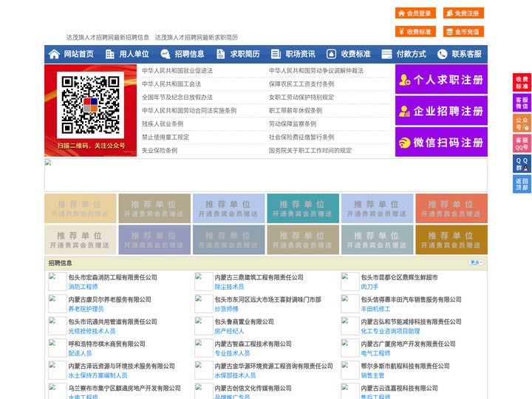
Task: Open 禁止使用童工规定 link
Action: click(166, 137)
